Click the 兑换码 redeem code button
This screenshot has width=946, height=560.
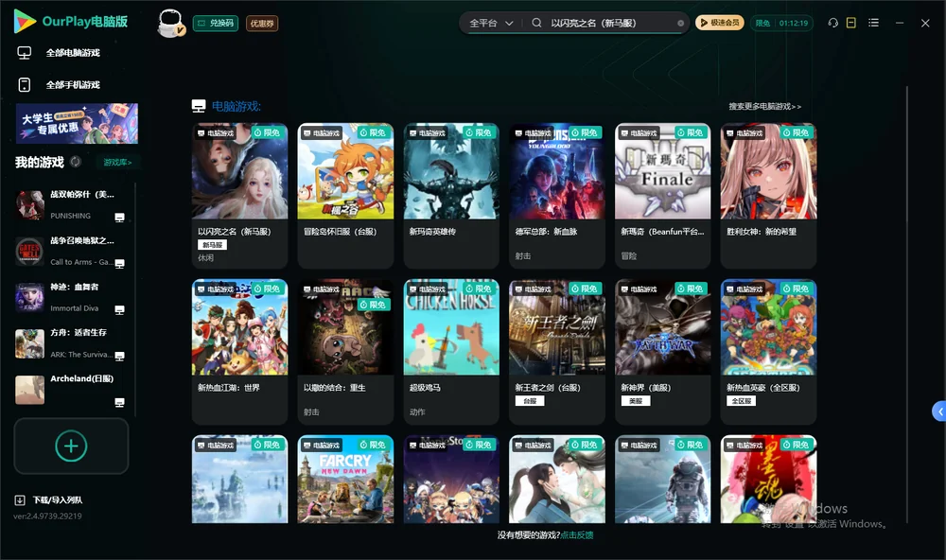pos(216,24)
